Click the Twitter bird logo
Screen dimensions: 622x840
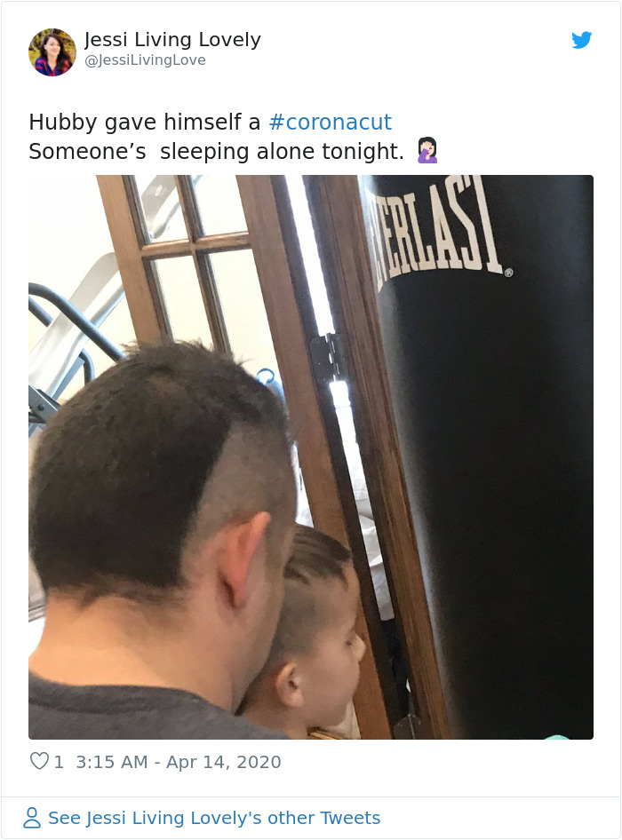tap(581, 40)
